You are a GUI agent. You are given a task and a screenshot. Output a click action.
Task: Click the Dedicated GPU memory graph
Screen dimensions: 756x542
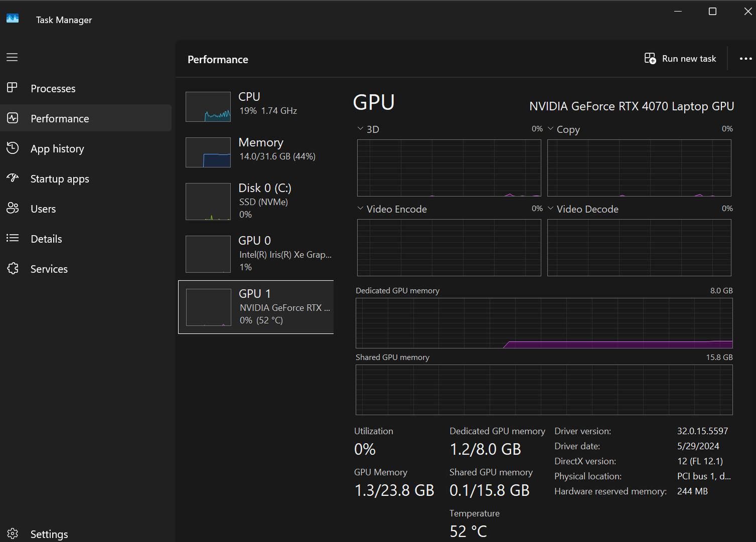(544, 323)
